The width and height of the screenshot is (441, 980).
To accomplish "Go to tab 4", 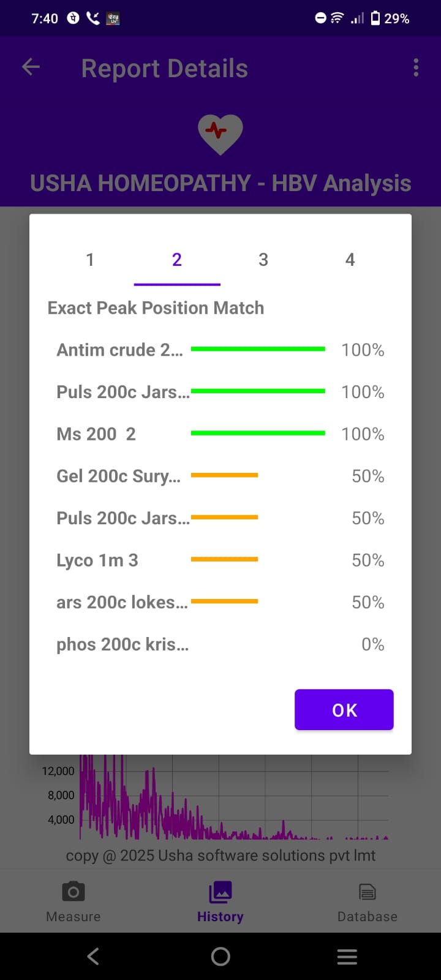I will click(x=350, y=260).
